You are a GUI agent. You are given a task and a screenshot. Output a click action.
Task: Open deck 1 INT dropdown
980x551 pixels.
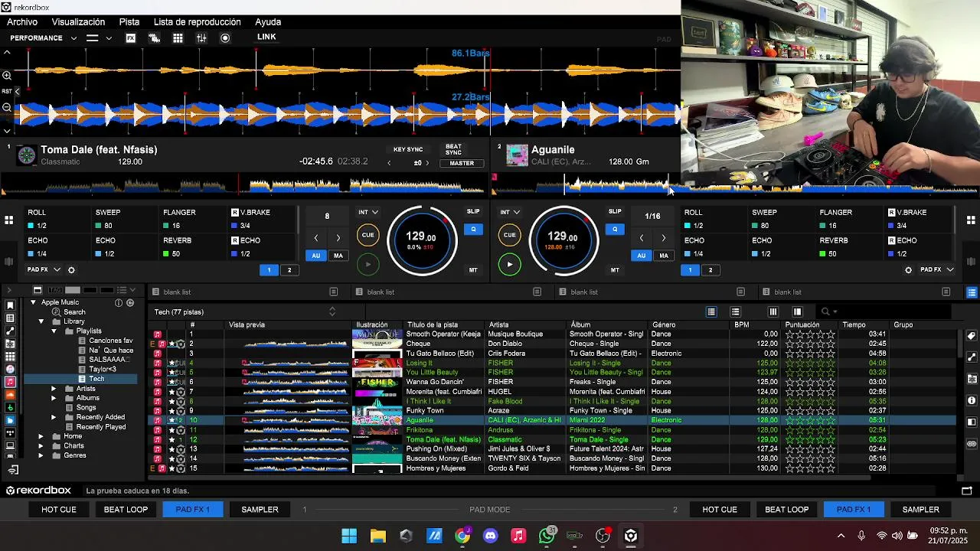point(368,212)
